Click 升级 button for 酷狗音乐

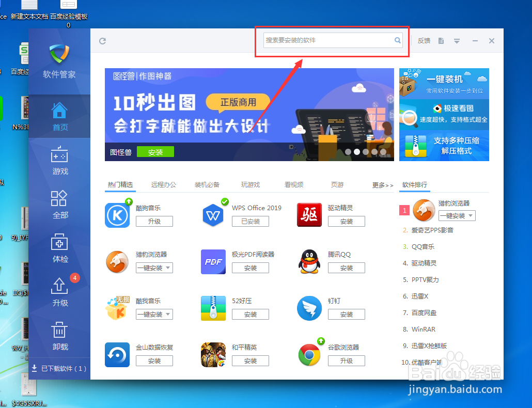tap(154, 221)
